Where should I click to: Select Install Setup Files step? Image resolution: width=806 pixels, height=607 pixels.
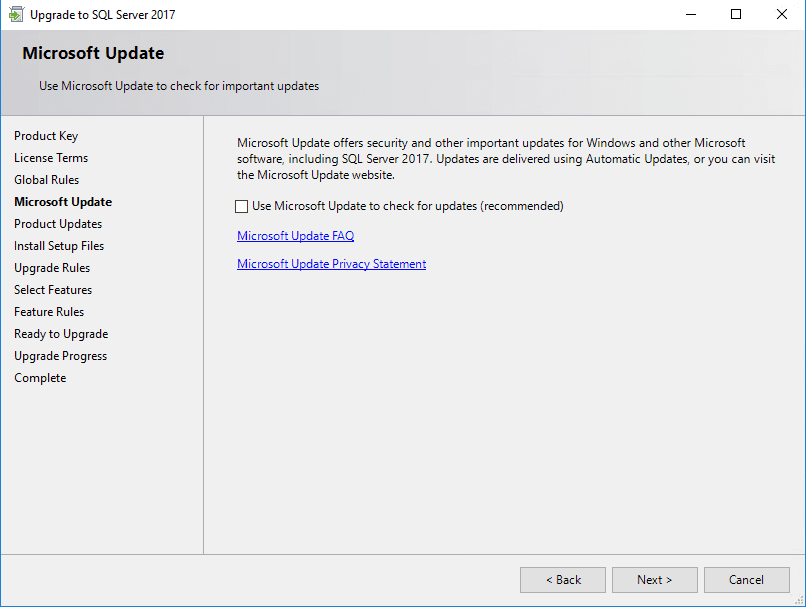tap(59, 246)
